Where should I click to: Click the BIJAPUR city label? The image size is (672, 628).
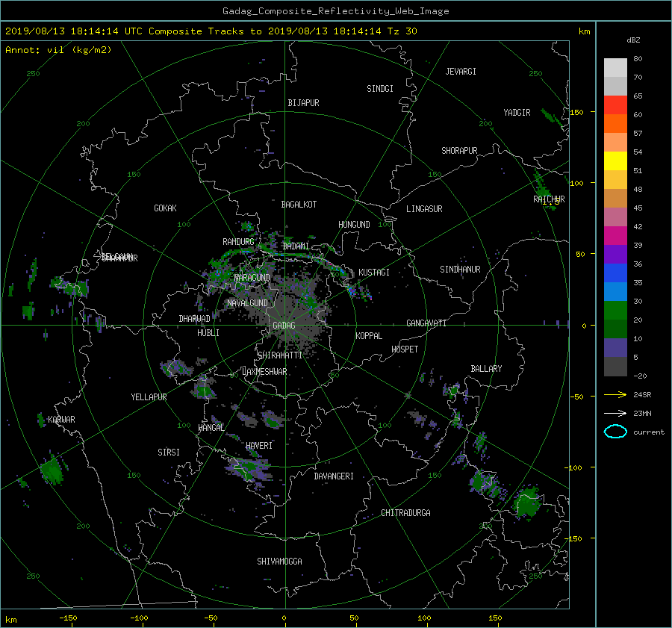click(x=303, y=103)
